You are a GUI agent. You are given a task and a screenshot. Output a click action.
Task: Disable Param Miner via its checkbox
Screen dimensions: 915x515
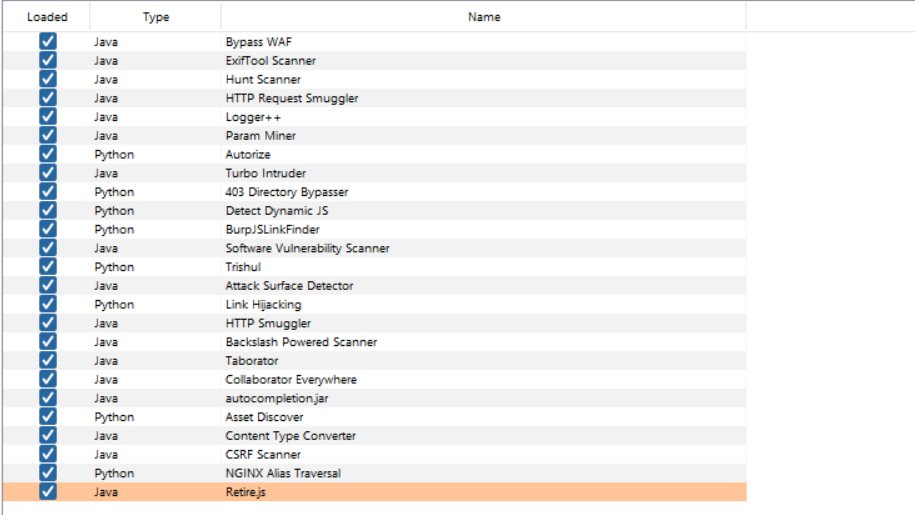[x=48, y=135]
